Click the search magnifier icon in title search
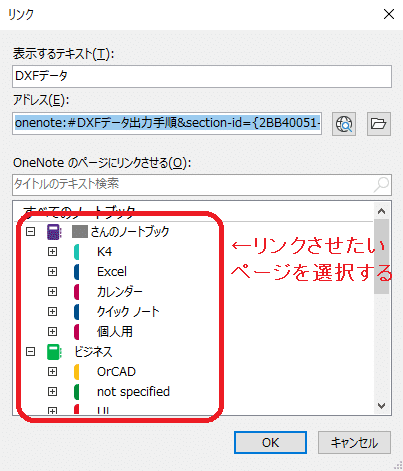The height and width of the screenshot is (471, 403). point(381,184)
